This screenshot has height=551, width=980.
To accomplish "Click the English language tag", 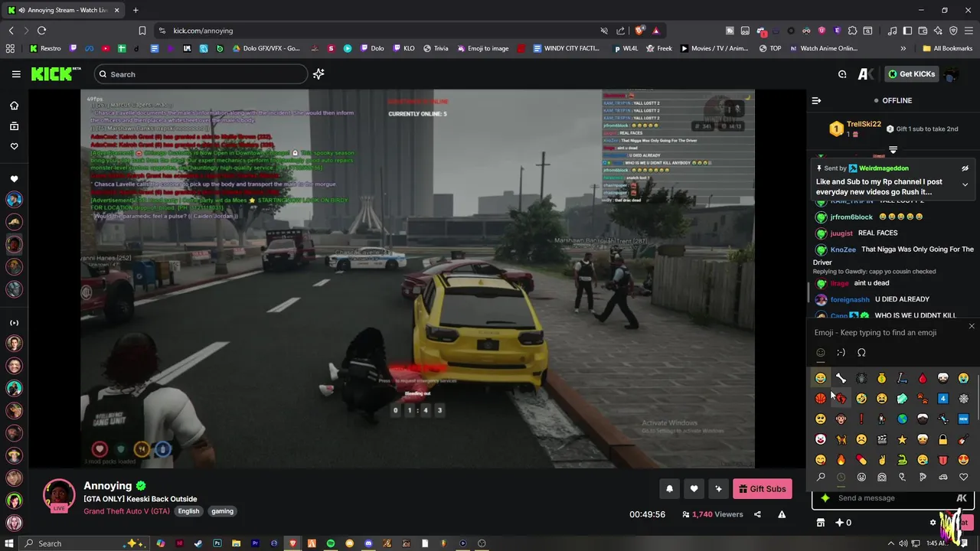I will pyautogui.click(x=188, y=511).
